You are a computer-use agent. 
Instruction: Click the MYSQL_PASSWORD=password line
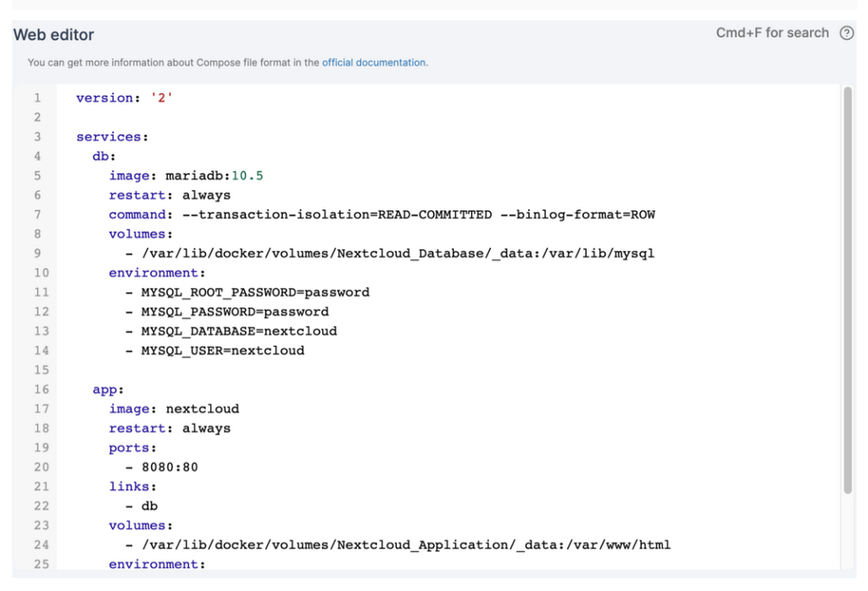pyautogui.click(x=227, y=311)
